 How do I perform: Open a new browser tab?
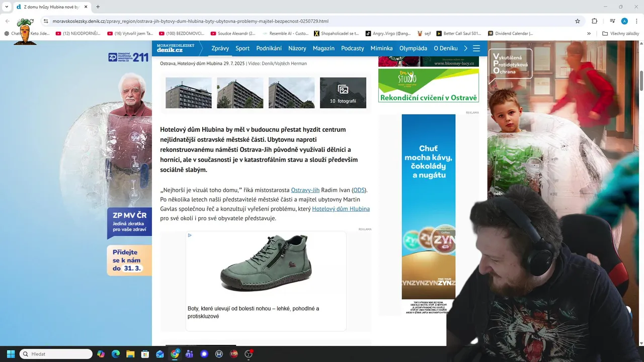(98, 7)
